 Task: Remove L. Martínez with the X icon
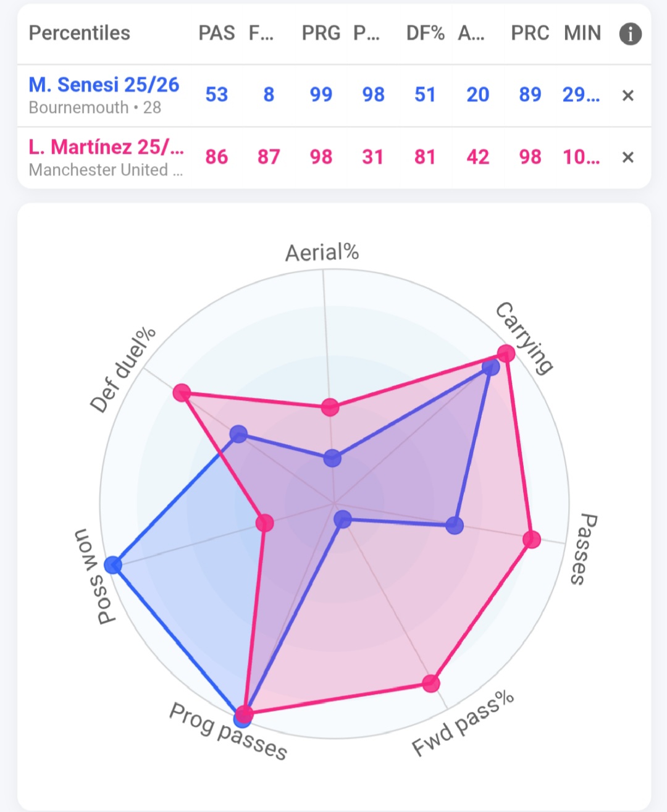627,157
